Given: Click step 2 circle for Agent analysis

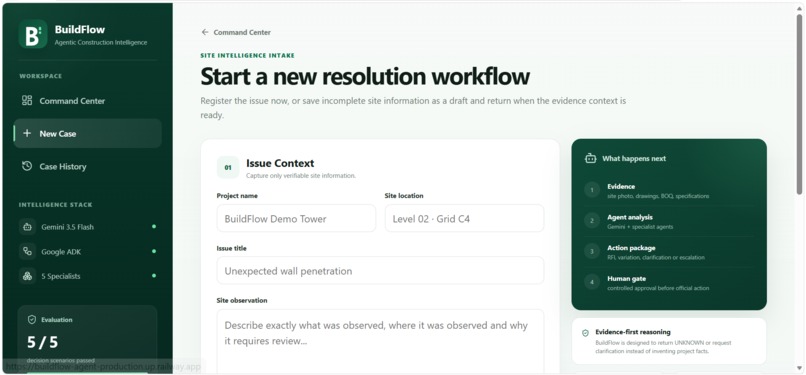Looking at the screenshot, I should coord(592,221).
